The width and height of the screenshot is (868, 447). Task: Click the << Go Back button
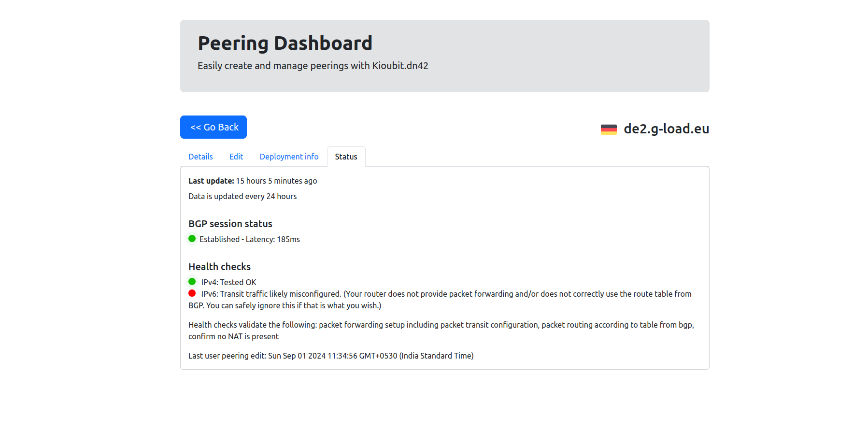213,127
